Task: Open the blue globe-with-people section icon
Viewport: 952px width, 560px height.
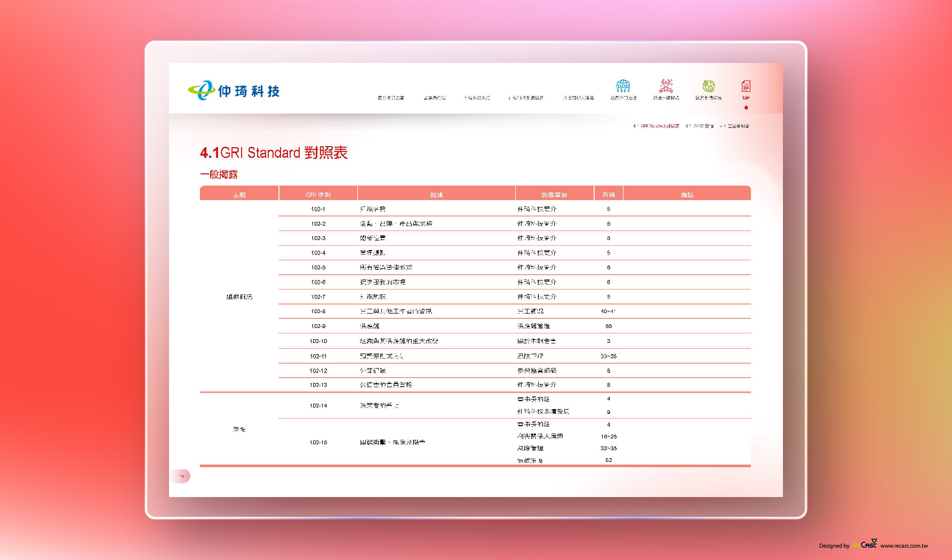Action: (623, 86)
